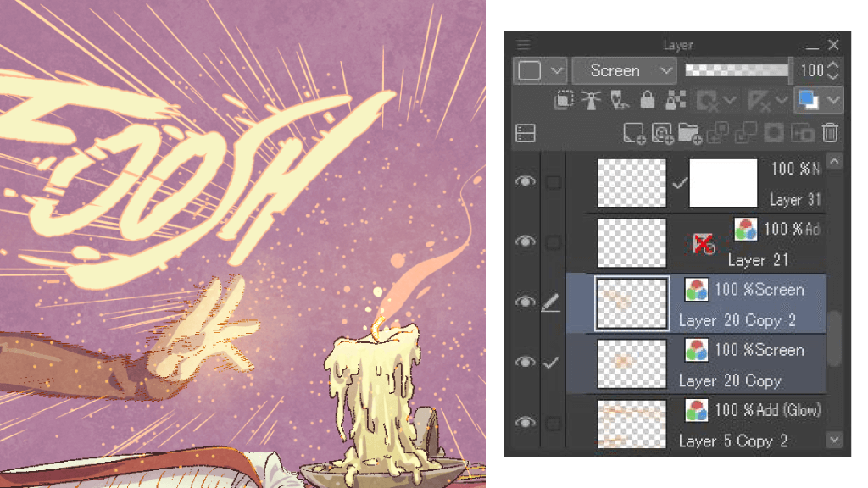The image size is (868, 488).
Task: Open the Layer panel hamburger menu
Action: 524,45
